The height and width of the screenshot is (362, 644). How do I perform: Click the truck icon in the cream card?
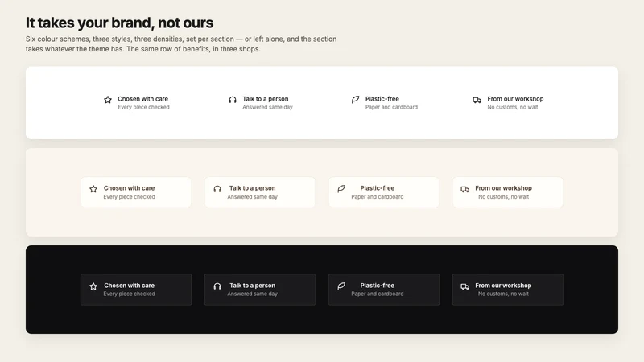click(465, 189)
